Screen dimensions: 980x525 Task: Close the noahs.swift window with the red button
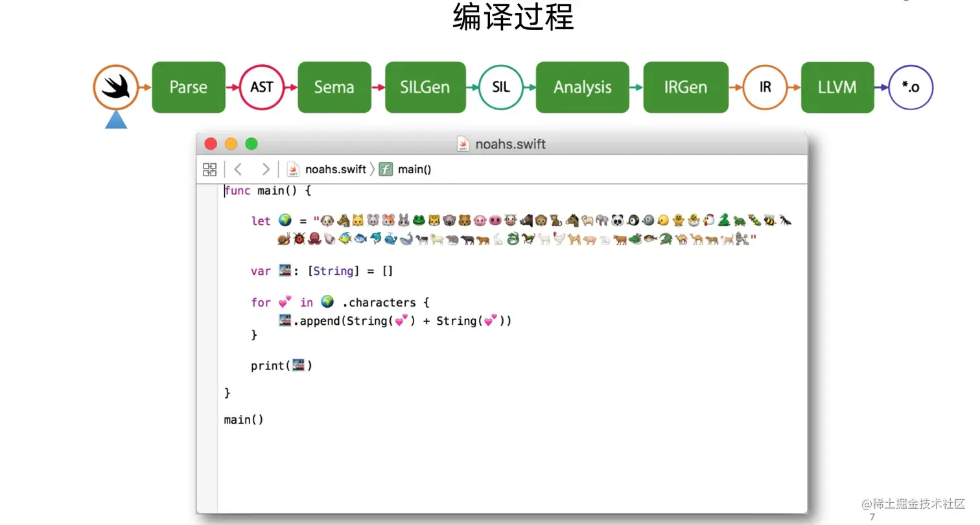point(211,144)
